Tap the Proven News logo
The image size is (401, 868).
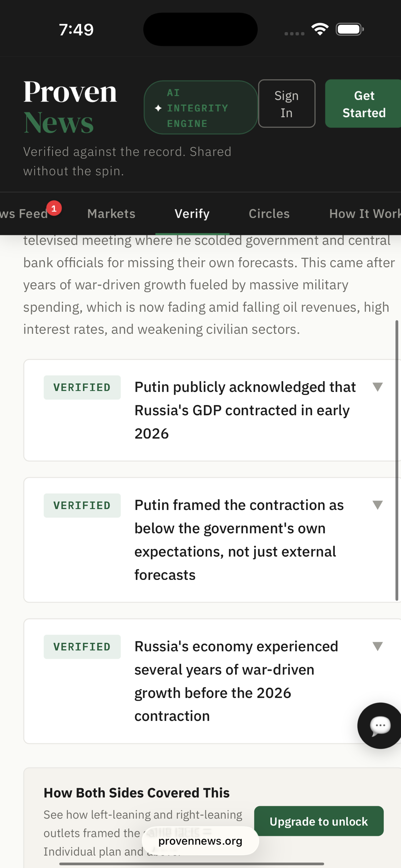coord(70,107)
